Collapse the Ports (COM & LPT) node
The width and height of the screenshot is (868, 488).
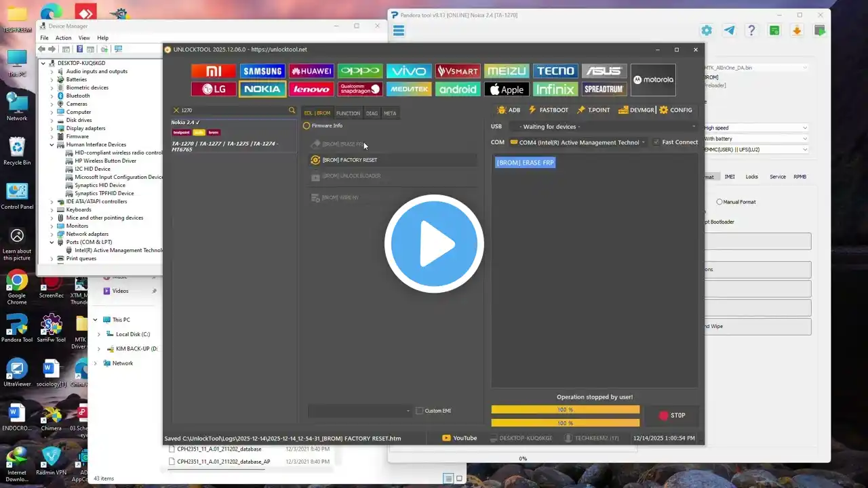click(52, 242)
